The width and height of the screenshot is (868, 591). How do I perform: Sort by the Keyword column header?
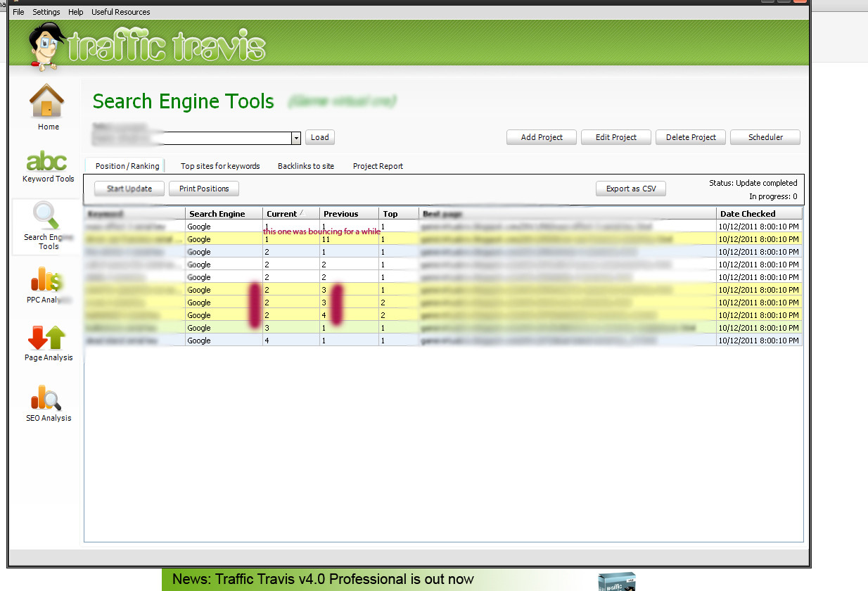[x=135, y=213]
